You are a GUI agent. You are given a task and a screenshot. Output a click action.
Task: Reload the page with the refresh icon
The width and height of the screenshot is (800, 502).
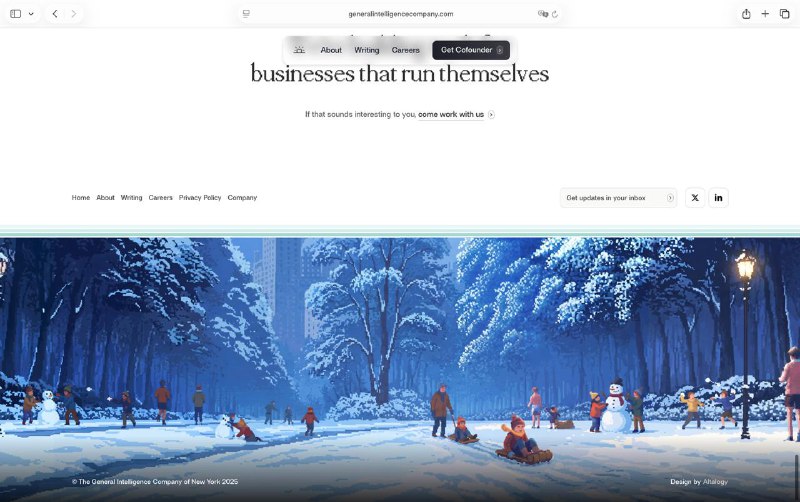click(x=555, y=14)
